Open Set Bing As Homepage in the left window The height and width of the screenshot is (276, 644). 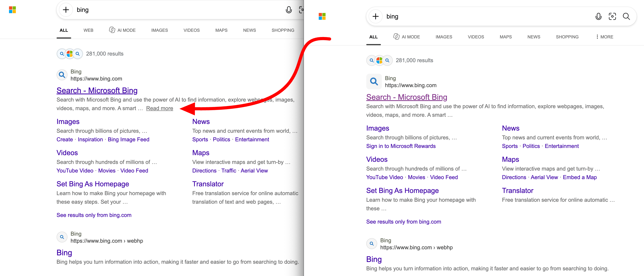pyautogui.click(x=93, y=184)
